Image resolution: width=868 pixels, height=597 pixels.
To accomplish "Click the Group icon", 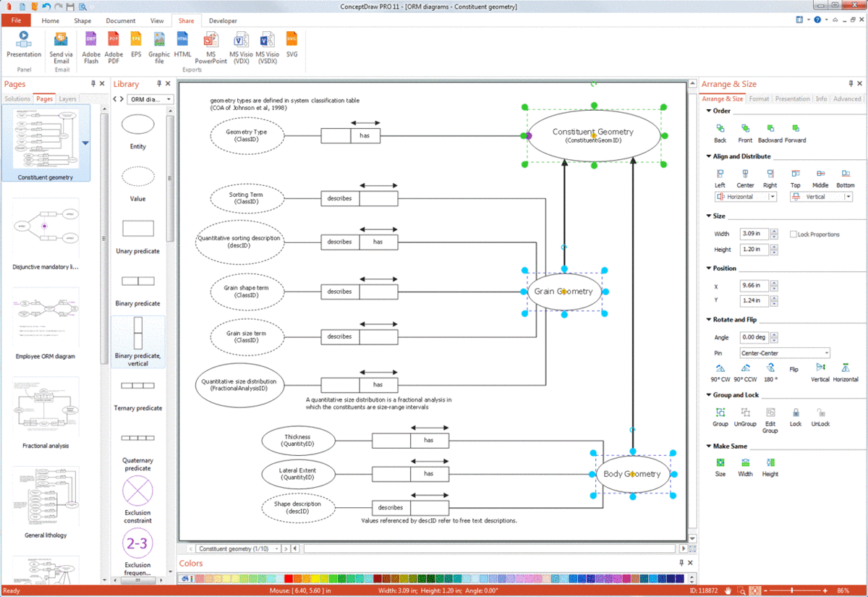I will 720,413.
